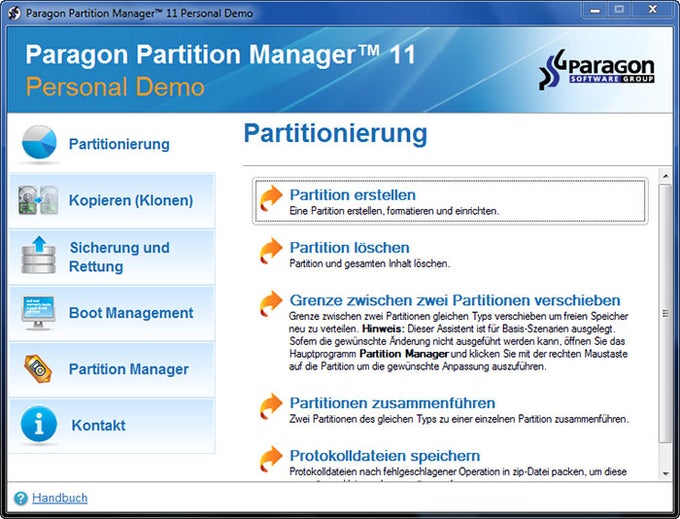This screenshot has width=680, height=519.
Task: Start Partitionen zusammenführen wizard
Action: coord(392,403)
